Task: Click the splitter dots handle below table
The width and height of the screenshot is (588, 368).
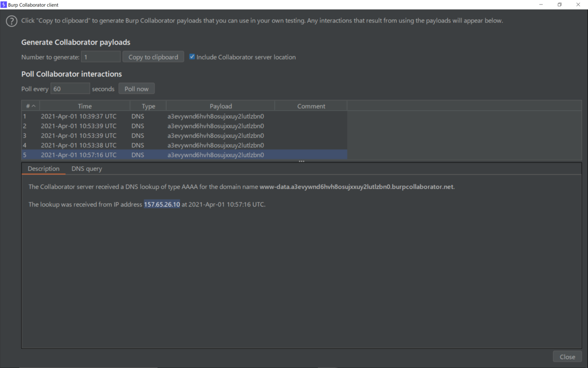Action: (x=302, y=161)
